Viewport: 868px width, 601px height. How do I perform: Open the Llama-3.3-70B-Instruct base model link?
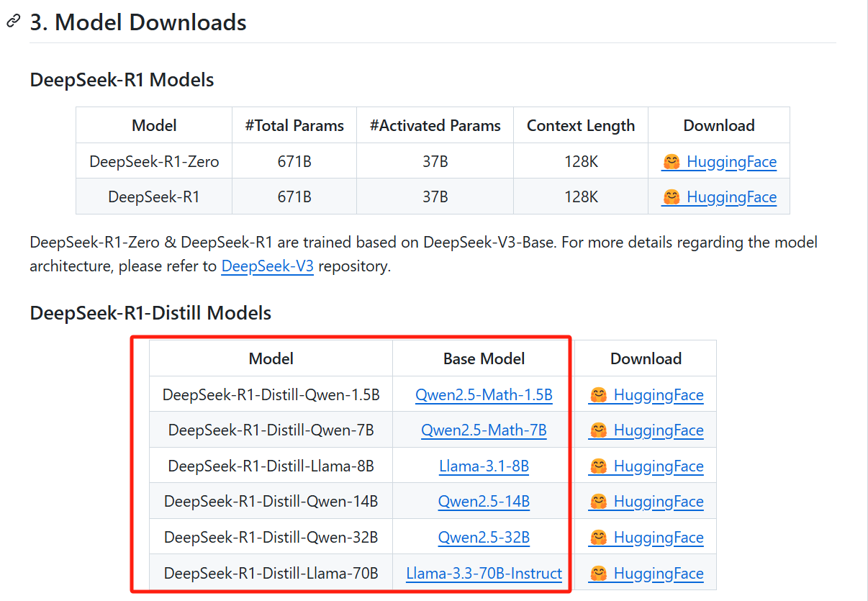[484, 574]
